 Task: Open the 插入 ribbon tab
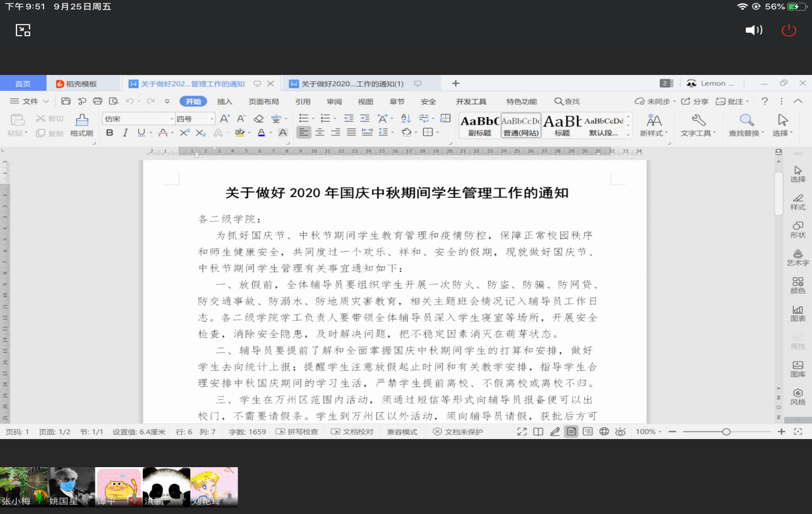[x=225, y=101]
